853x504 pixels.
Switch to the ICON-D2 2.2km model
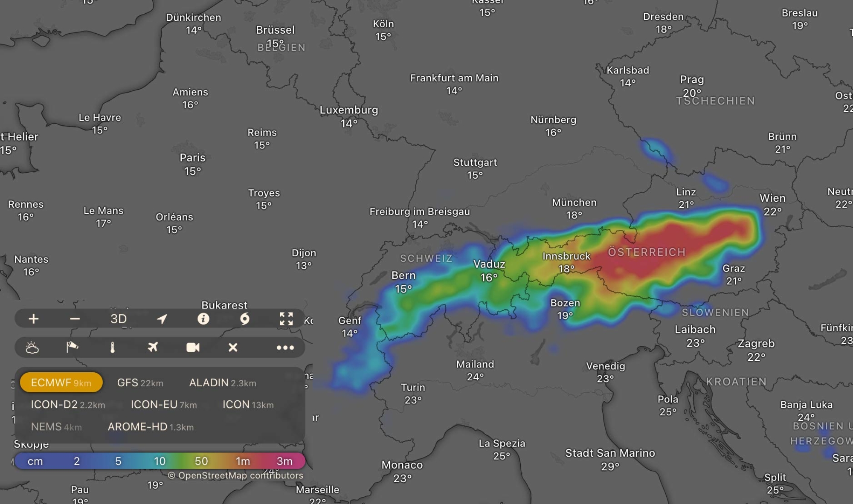[x=67, y=405]
